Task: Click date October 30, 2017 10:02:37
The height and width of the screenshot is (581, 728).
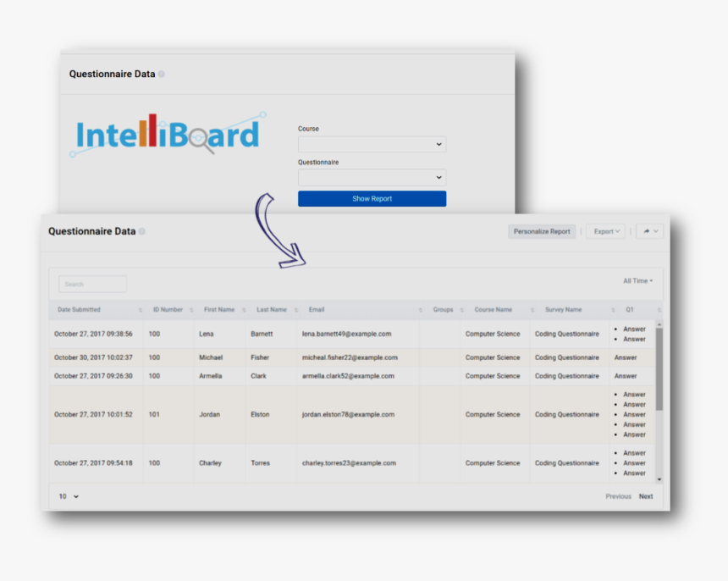Action: (x=93, y=357)
